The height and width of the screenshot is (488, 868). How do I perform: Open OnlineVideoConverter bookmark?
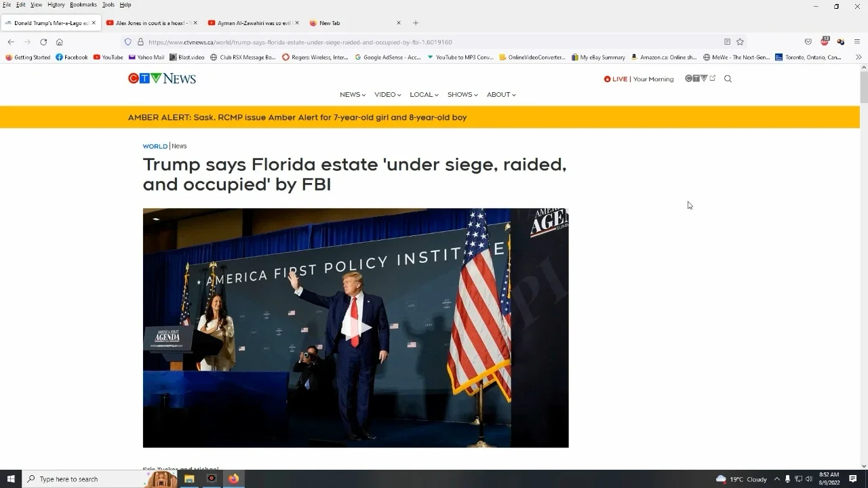point(532,58)
